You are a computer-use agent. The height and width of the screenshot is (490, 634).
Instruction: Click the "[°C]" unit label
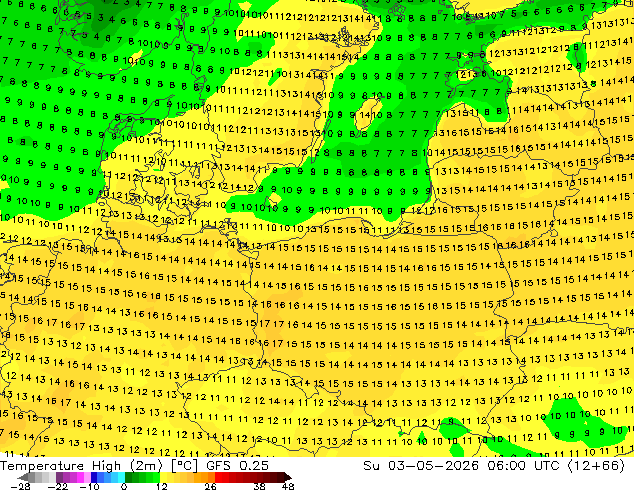click(x=184, y=466)
